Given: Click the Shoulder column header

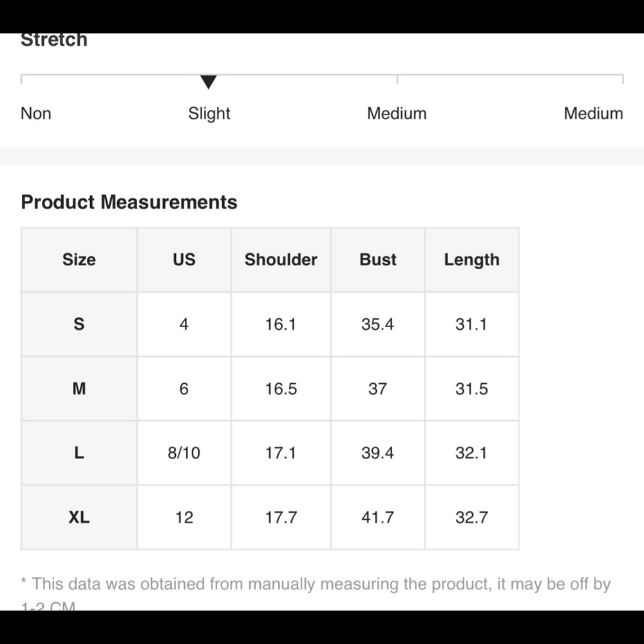Looking at the screenshot, I should [281, 260].
